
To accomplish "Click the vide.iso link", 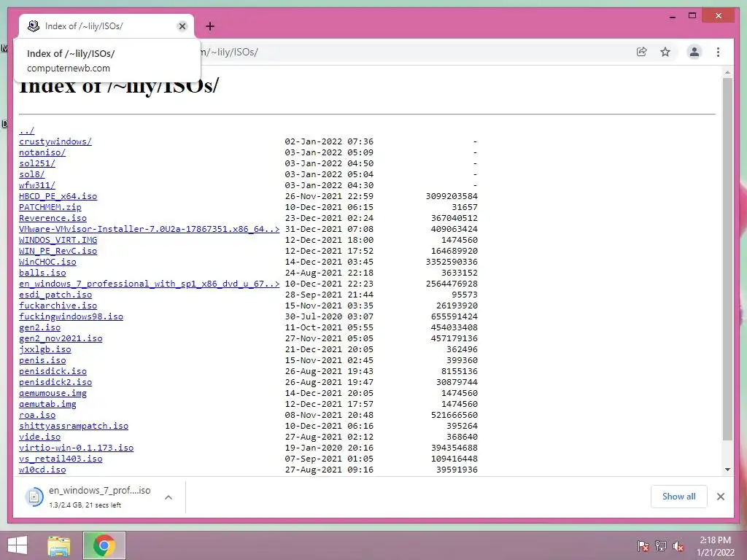I will (40, 437).
